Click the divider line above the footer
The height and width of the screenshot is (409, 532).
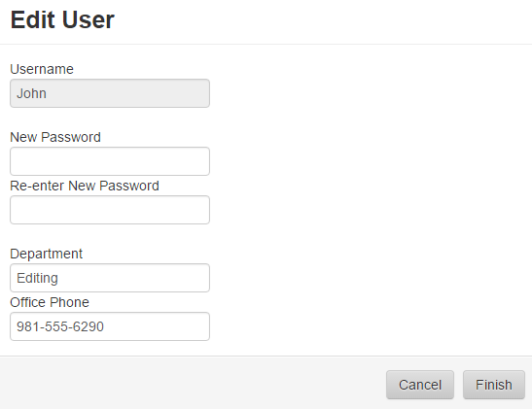pos(266,357)
